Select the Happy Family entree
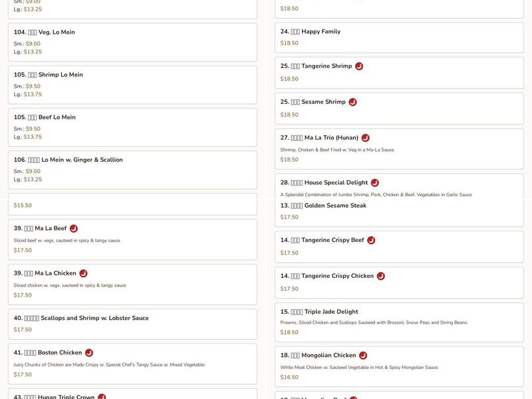 [x=321, y=32]
